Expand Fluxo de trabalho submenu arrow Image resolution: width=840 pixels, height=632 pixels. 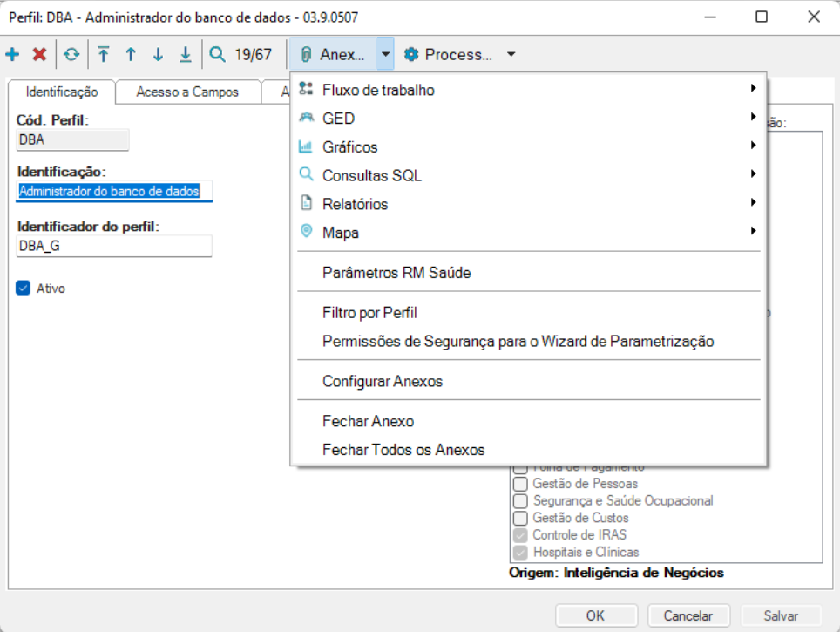pos(753,88)
